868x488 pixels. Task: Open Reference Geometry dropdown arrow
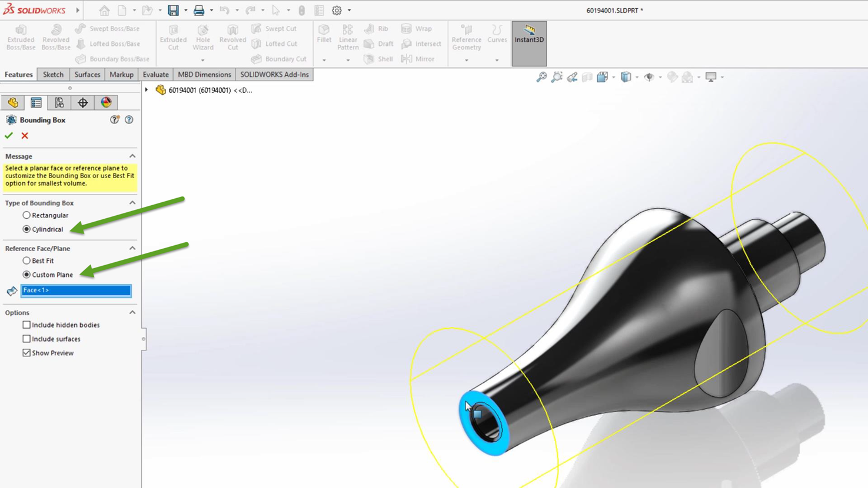coord(466,60)
